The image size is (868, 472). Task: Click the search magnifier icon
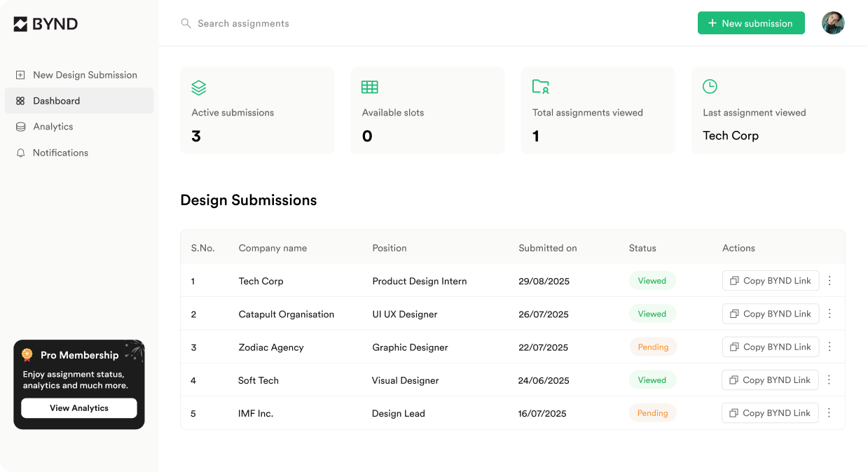pos(186,23)
